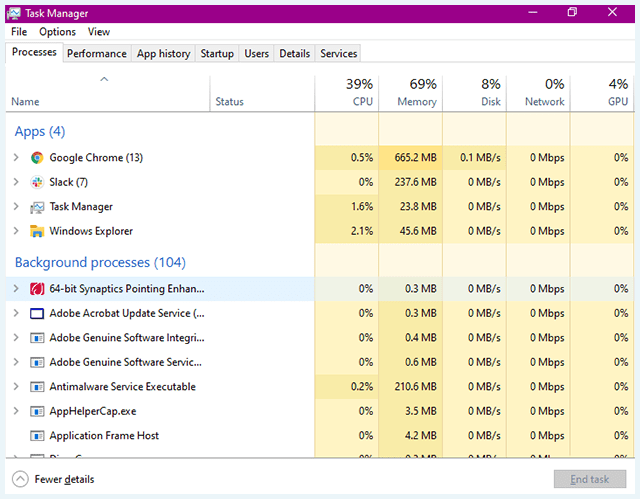Screen dimensions: 640x499
Task: Click the AppHelperCap.exe 3.5 MB memory cell
Action: coord(411,411)
